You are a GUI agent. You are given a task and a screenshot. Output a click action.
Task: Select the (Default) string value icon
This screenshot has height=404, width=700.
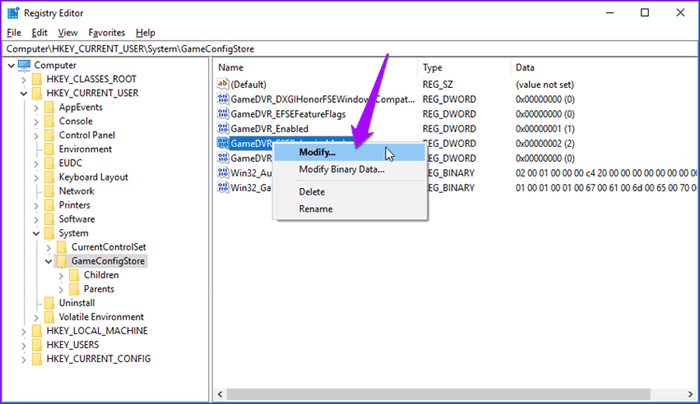point(223,84)
